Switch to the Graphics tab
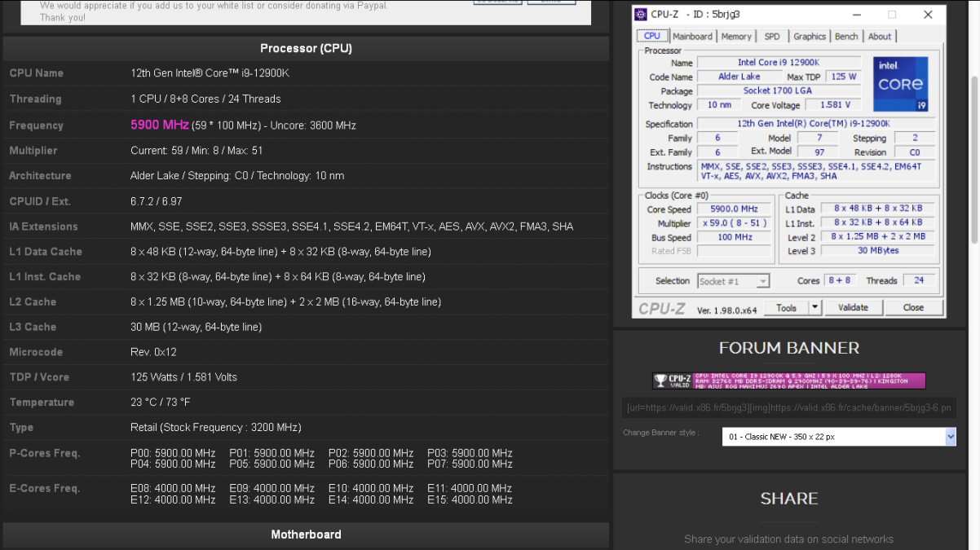 (810, 37)
